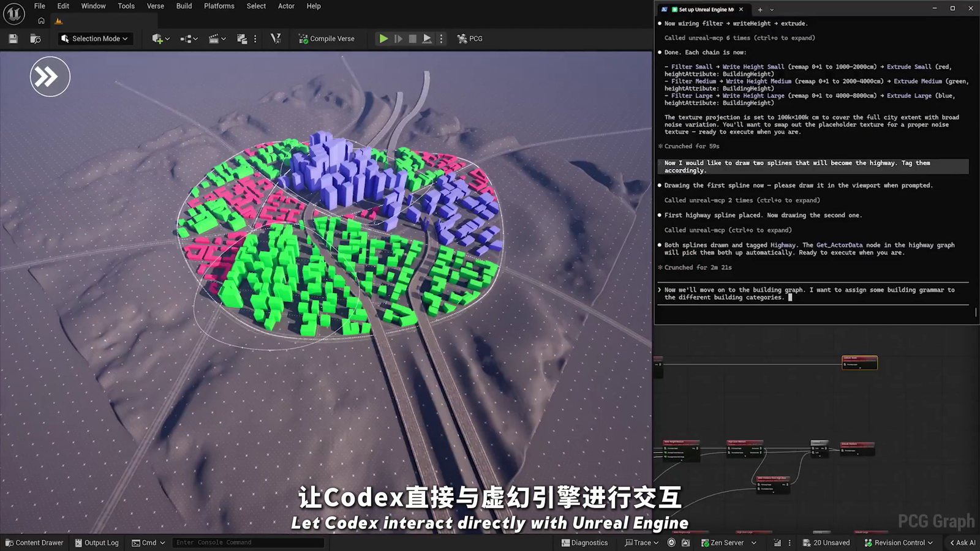The height and width of the screenshot is (551, 980).
Task: Open the play options three-dot menu
Action: coord(441,39)
